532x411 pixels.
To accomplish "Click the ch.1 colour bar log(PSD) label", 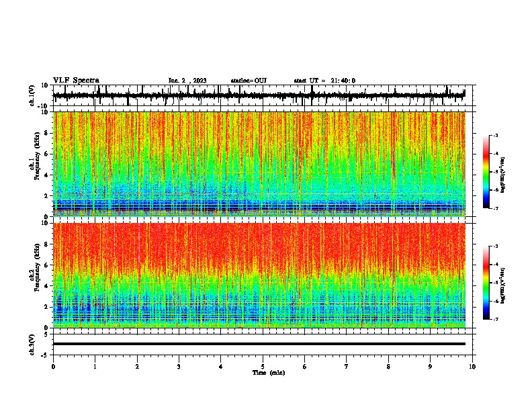I will [503, 175].
